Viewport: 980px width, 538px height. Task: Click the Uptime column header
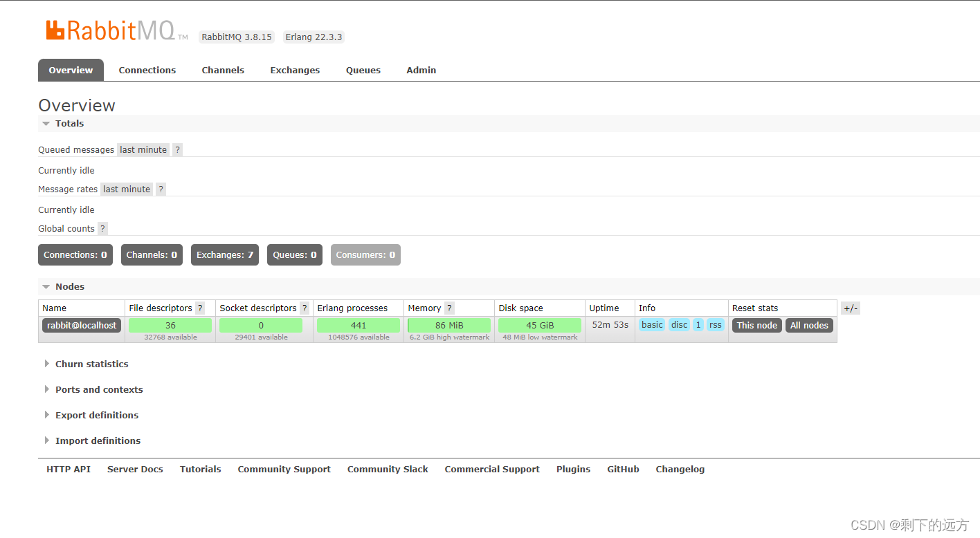pos(604,308)
